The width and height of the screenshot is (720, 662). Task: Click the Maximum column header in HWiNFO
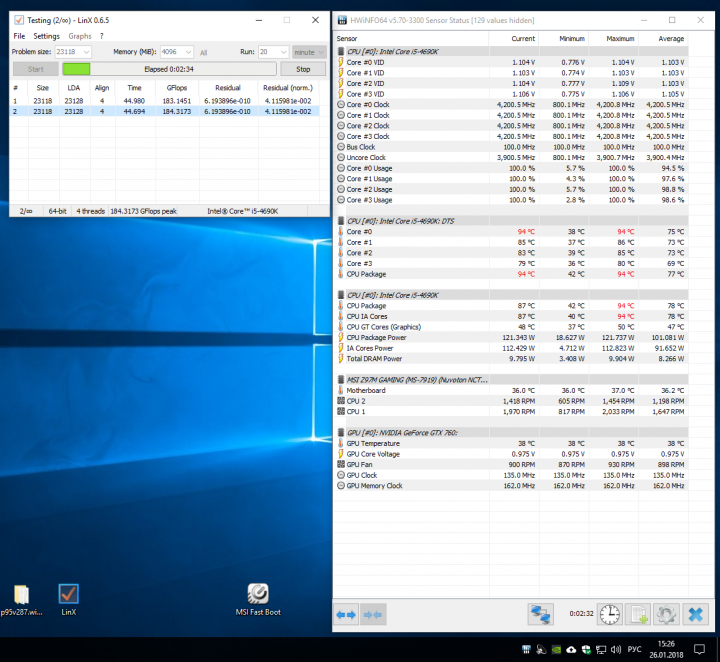pos(613,39)
